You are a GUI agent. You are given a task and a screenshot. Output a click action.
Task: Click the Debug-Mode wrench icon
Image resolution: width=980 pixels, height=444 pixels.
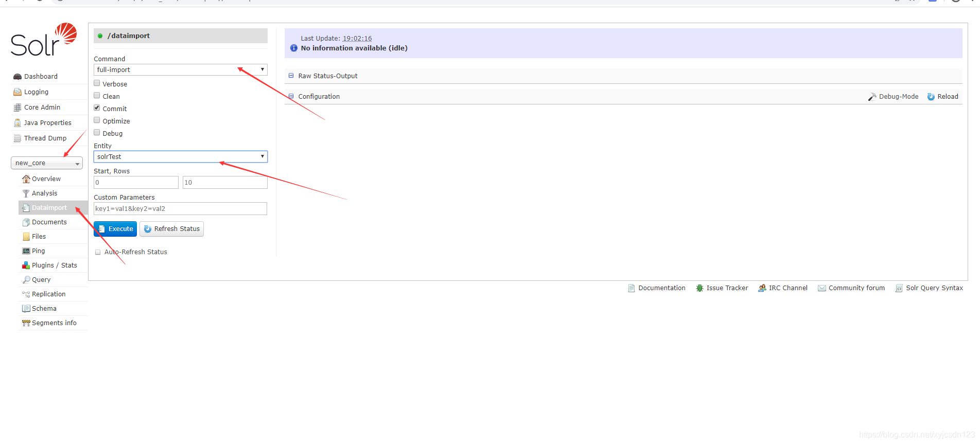click(x=872, y=97)
